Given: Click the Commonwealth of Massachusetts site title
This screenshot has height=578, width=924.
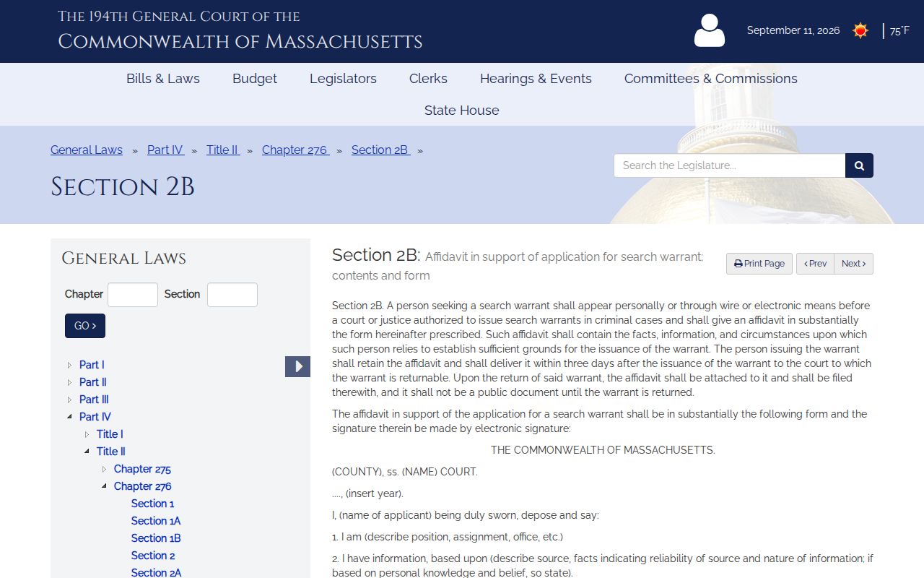Looking at the screenshot, I should point(240,41).
